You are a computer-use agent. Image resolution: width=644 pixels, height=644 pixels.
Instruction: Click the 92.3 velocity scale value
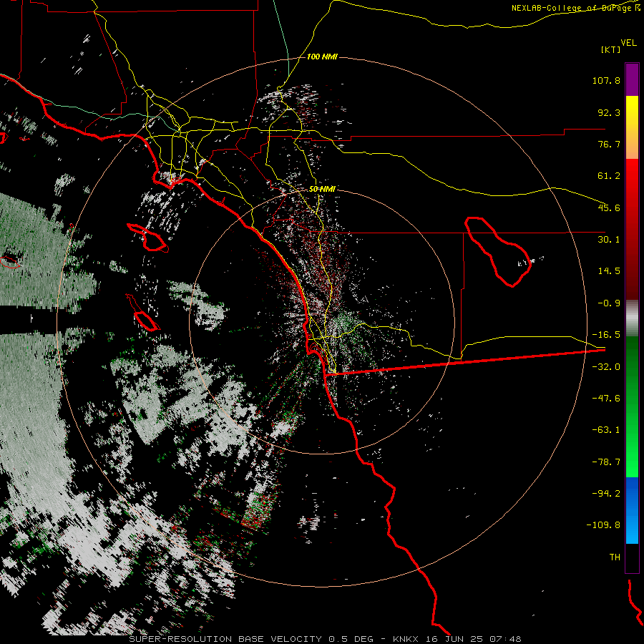tap(609, 112)
